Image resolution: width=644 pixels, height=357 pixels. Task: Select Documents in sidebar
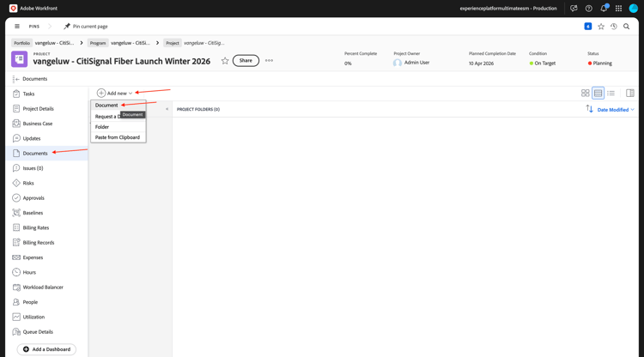pyautogui.click(x=47, y=153)
